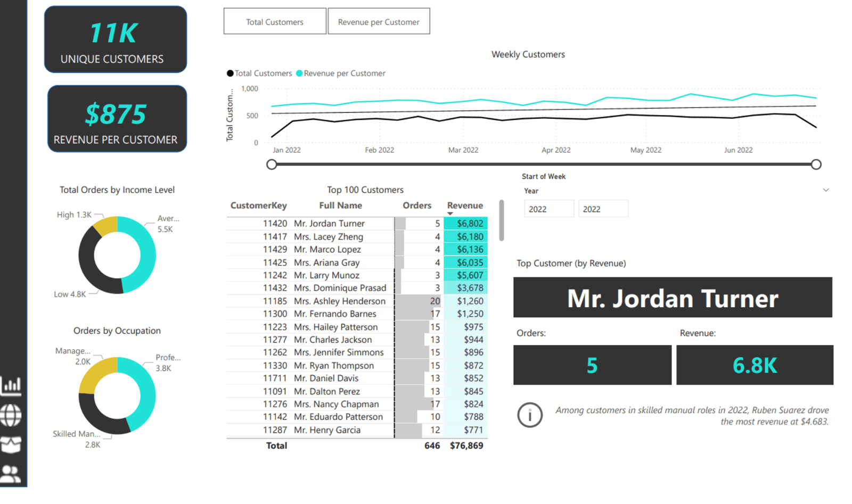Click the right handle of date range slider
Image resolution: width=852 pixels, height=504 pixels.
[816, 164]
